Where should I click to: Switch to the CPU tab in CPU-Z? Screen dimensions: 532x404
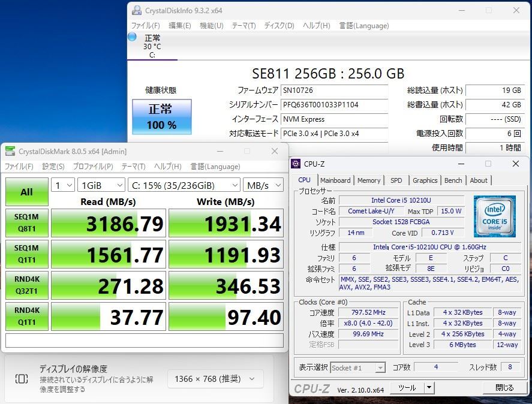[x=304, y=180]
